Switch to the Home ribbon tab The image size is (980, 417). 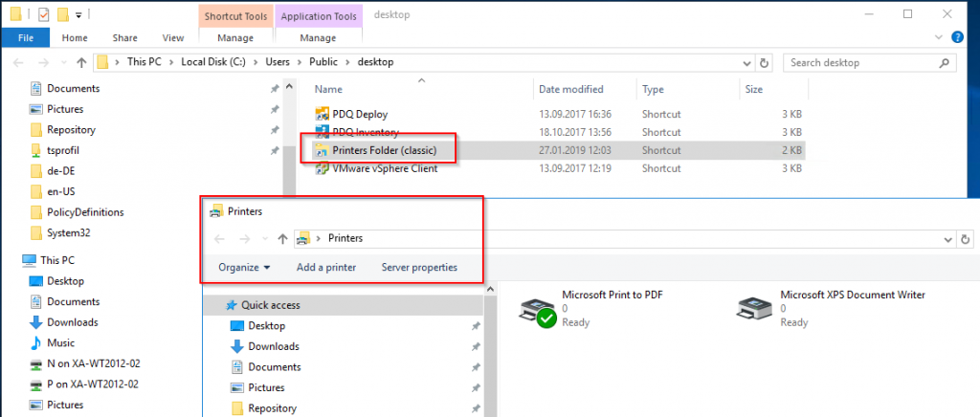pos(75,37)
